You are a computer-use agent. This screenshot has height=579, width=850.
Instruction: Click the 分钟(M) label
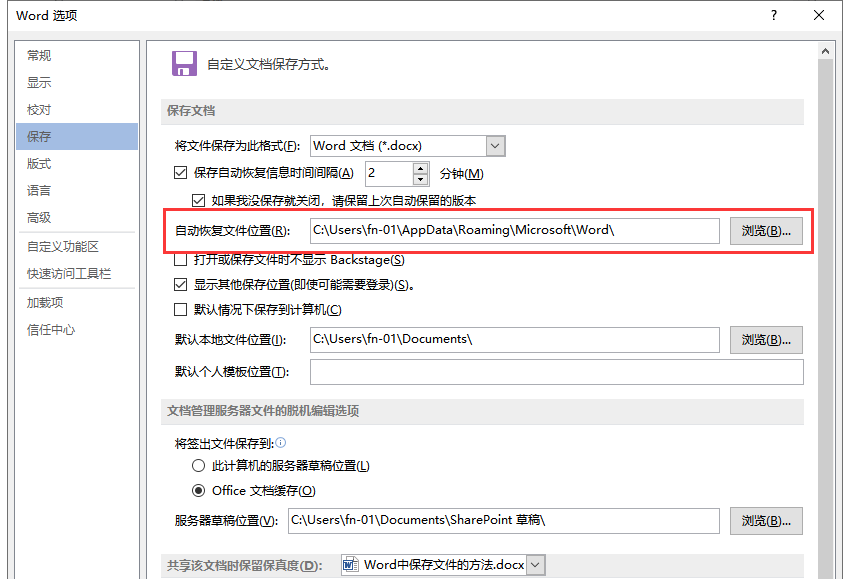point(461,173)
